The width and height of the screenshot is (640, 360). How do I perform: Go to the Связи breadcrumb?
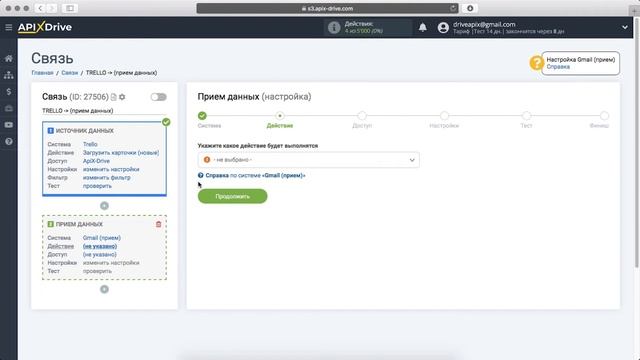(70, 73)
